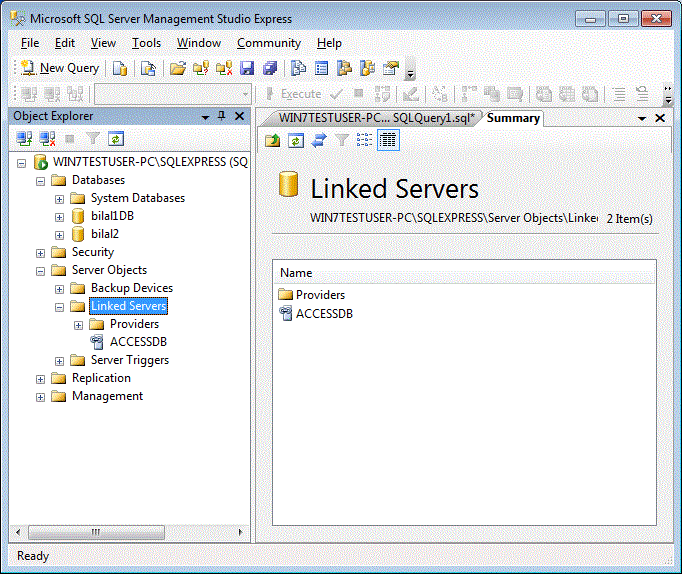This screenshot has height=574, width=682.
Task: Switch to SQLQuery1.sql tab
Action: tap(376, 118)
